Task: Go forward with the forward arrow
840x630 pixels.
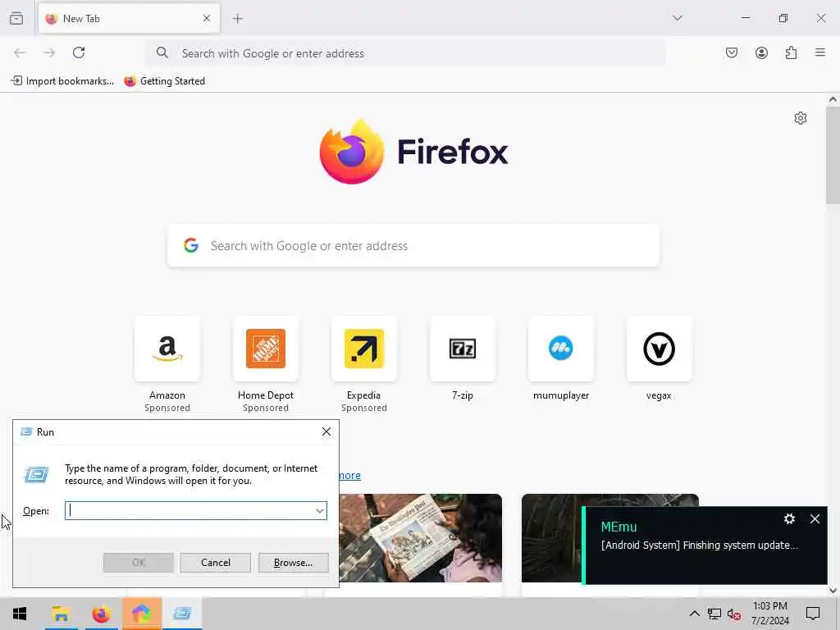Action: pos(49,52)
